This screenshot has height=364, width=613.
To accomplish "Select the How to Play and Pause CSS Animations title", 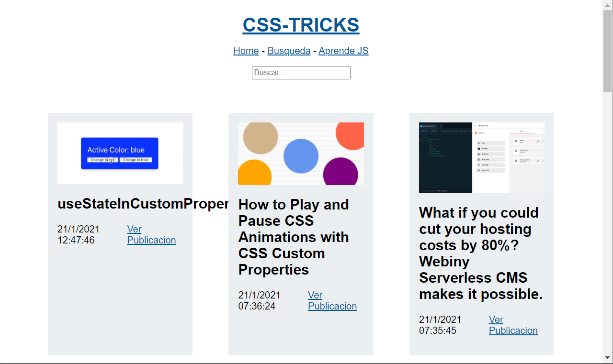I will (x=294, y=237).
